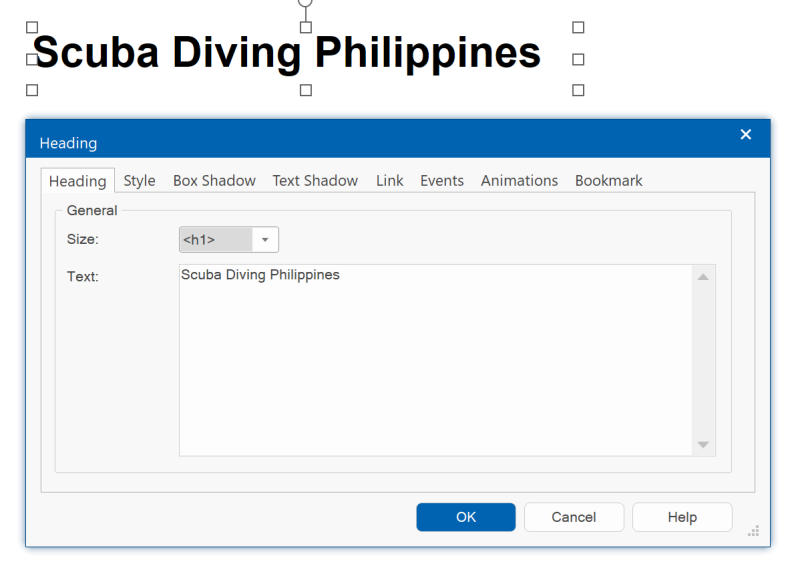Screen dimensions: 800x572
Task: Go to the Link tab
Action: click(x=389, y=181)
